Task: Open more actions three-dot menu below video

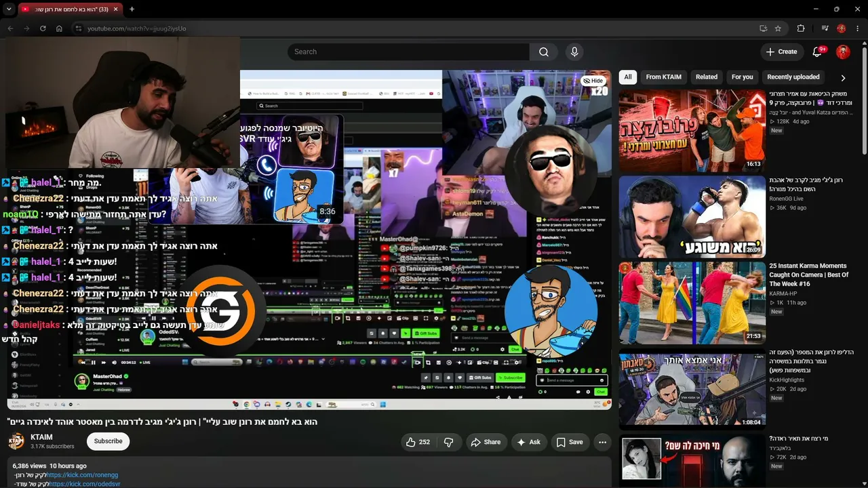Action: coord(602,442)
